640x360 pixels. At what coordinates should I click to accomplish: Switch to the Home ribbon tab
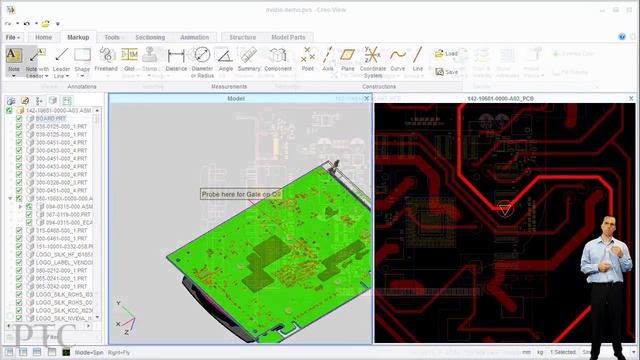pos(43,37)
